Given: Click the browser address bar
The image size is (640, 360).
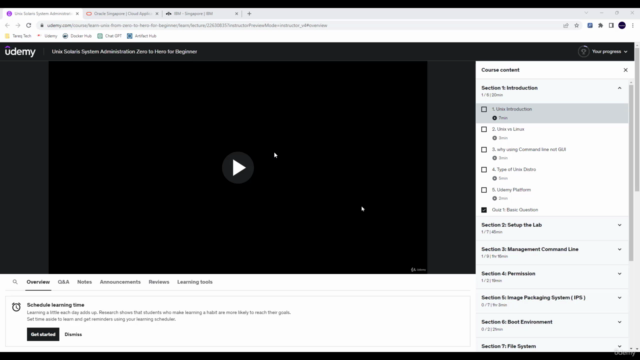Looking at the screenshot, I should [x=302, y=25].
